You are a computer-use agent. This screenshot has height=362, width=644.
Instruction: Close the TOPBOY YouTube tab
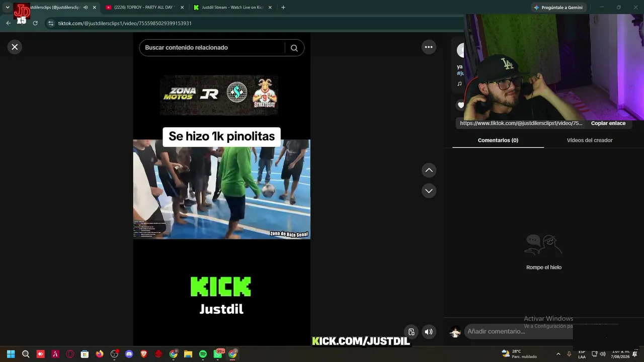pos(182,8)
